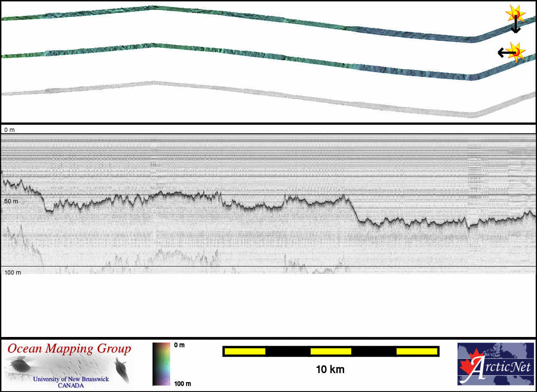Click the ArcticNet logo text
The width and height of the screenshot is (537, 392).
[x=503, y=367]
